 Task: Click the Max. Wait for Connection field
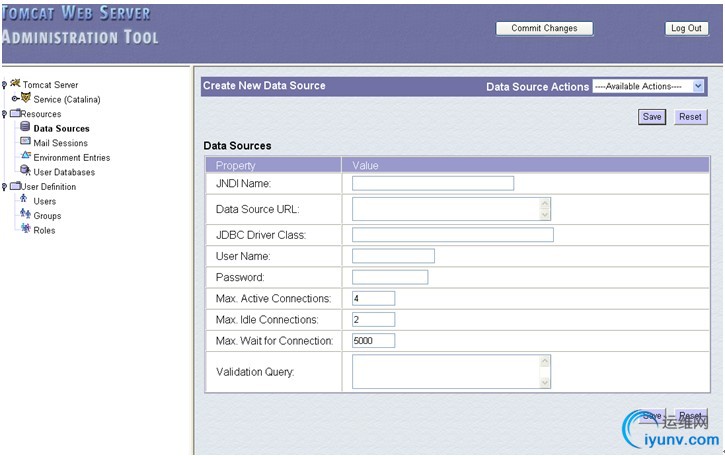coord(373,340)
